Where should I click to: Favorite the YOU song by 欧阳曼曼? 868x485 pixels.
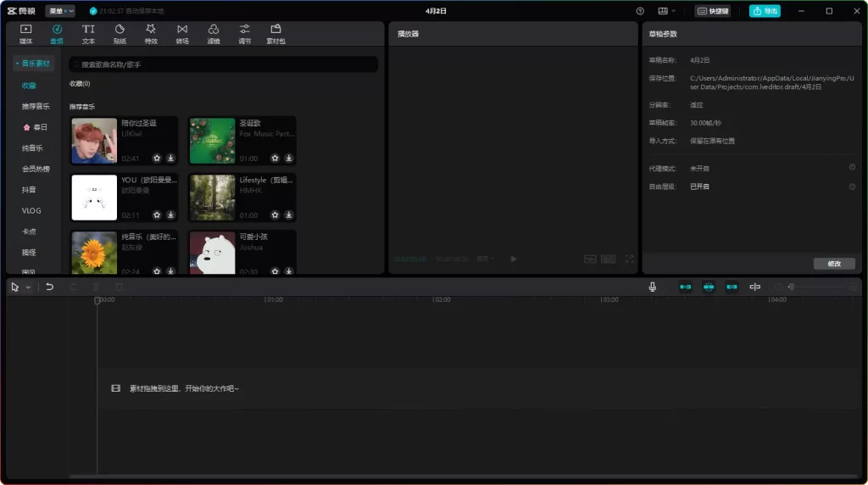pyautogui.click(x=157, y=215)
